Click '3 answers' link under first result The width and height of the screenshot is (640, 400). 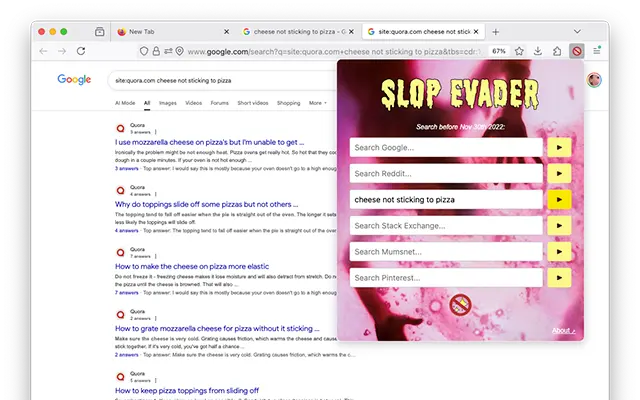click(x=127, y=168)
